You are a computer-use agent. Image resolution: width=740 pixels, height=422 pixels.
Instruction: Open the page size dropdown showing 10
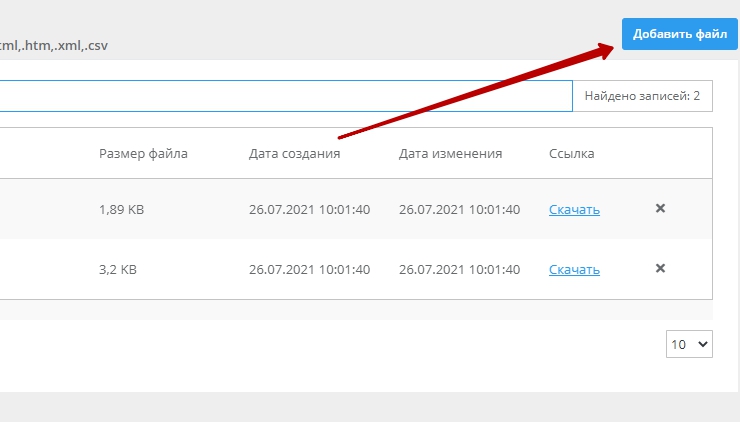(689, 344)
